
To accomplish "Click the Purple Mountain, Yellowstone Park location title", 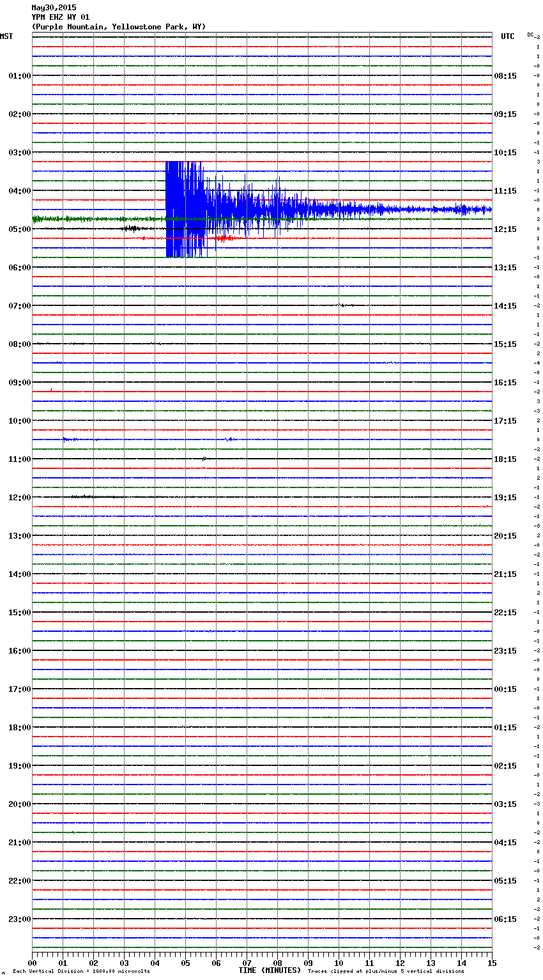I will (x=119, y=27).
